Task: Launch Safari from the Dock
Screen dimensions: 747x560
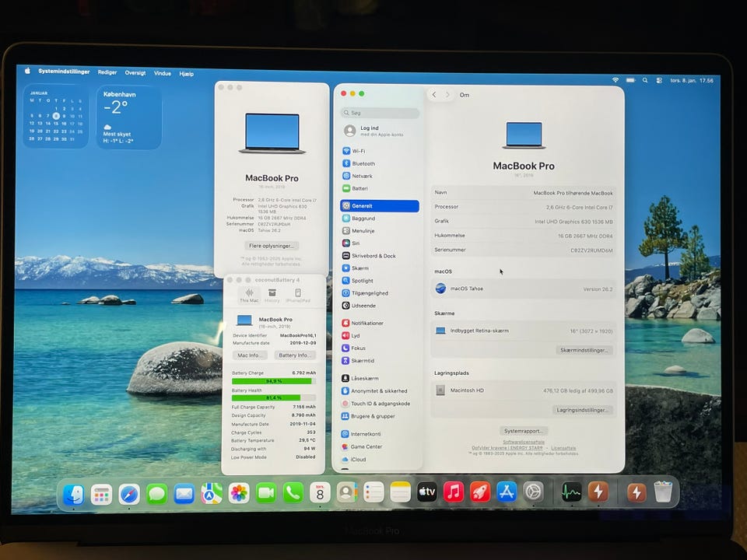Action: (x=129, y=493)
